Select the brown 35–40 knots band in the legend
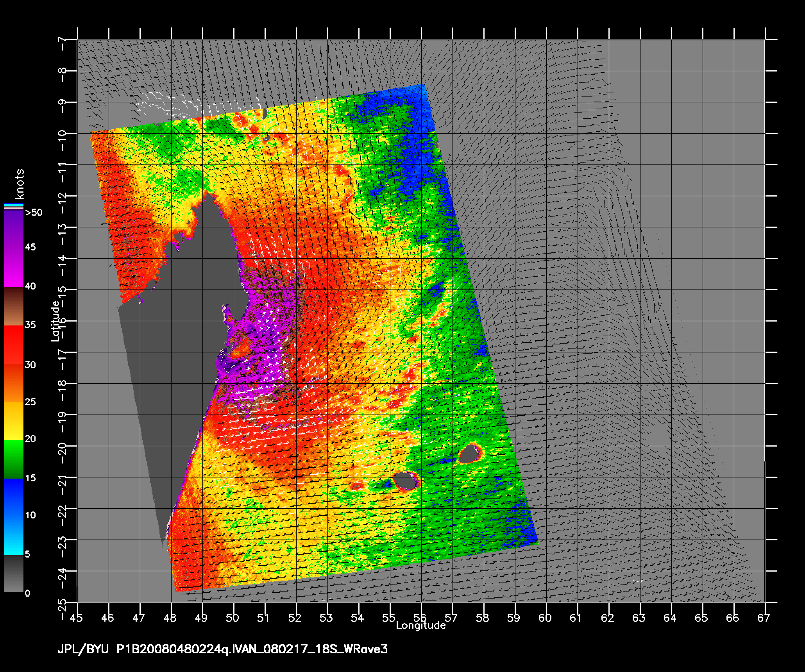 pos(14,307)
